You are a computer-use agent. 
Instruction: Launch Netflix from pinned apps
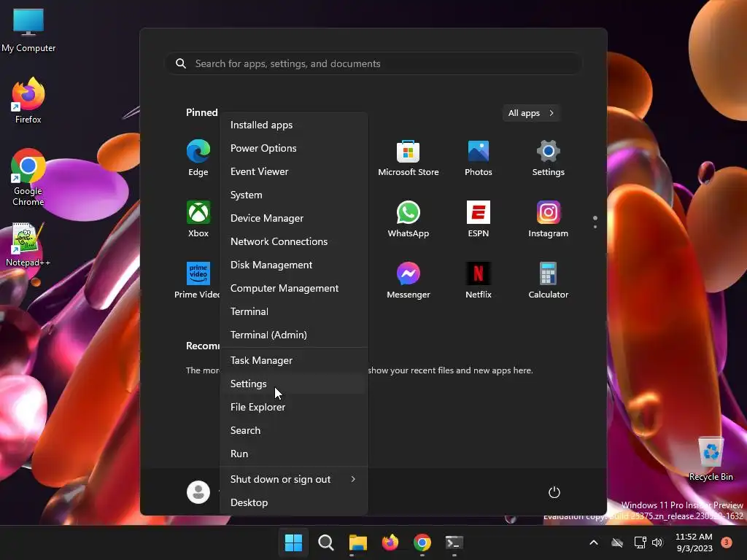coord(479,281)
